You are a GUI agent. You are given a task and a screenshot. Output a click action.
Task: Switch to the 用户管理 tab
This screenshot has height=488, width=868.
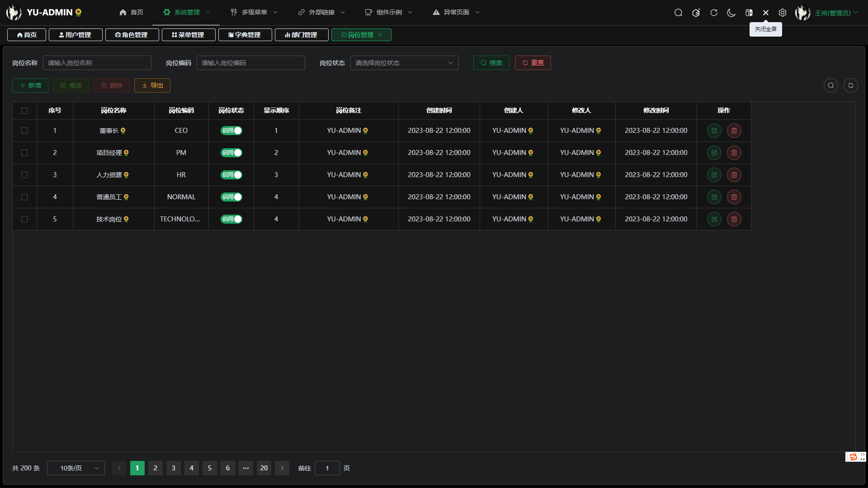[75, 35]
